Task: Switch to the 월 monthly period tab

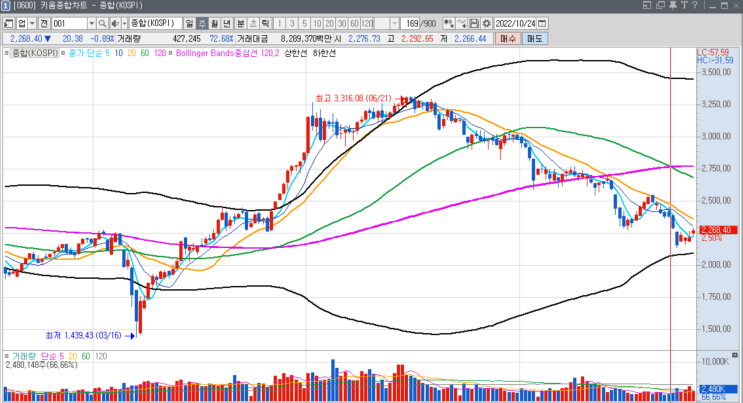Action: (x=214, y=23)
